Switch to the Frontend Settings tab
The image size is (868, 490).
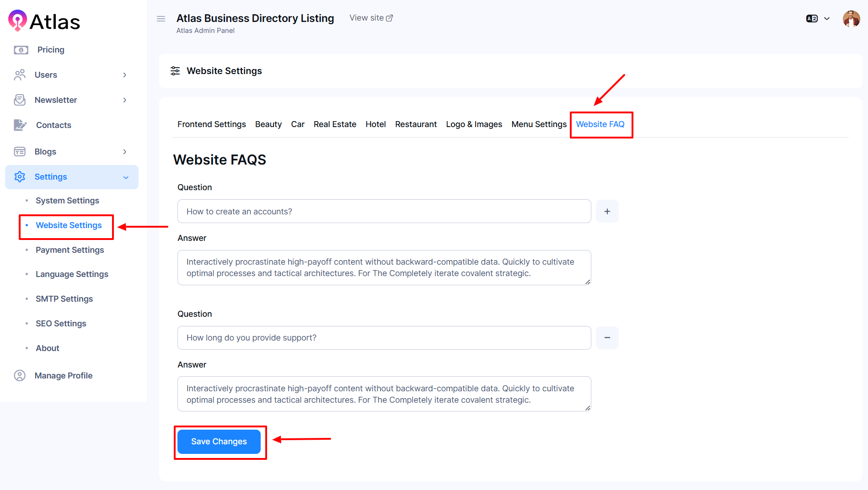coord(211,124)
